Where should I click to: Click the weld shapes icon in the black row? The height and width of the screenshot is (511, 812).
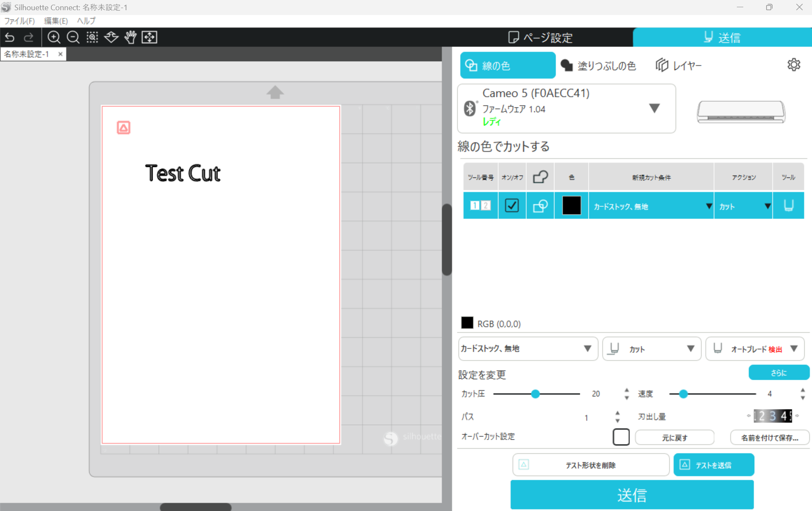tap(540, 206)
